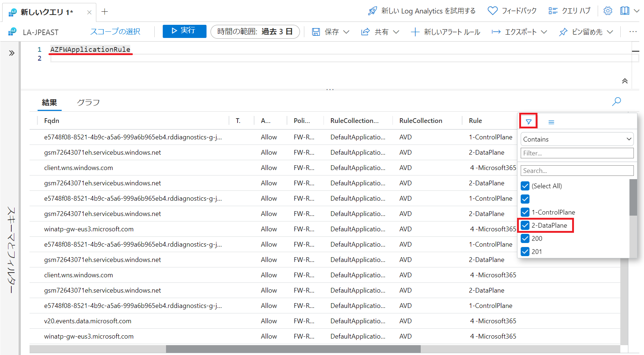Click the share icon
Viewport: 644px width, 355px height.
pos(365,32)
